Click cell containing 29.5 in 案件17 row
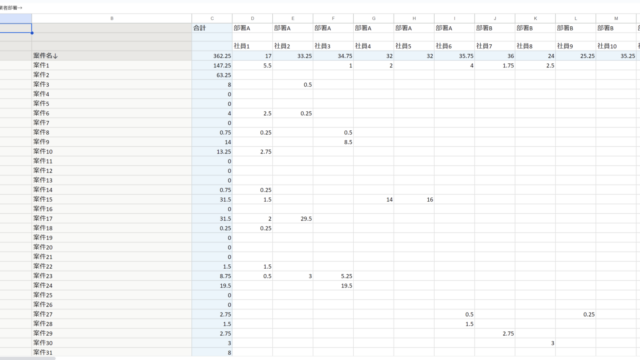 pyautogui.click(x=293, y=219)
